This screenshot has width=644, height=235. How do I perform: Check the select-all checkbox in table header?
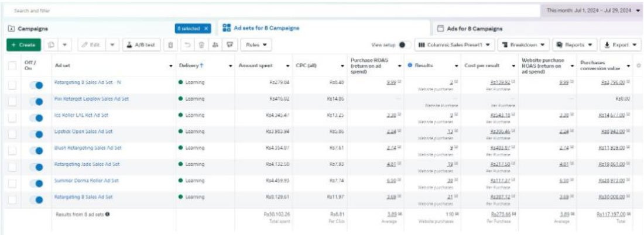pyautogui.click(x=13, y=65)
